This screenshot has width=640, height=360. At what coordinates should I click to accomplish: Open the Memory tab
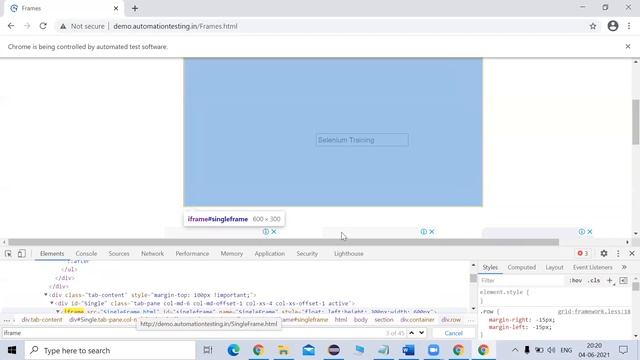(x=232, y=253)
